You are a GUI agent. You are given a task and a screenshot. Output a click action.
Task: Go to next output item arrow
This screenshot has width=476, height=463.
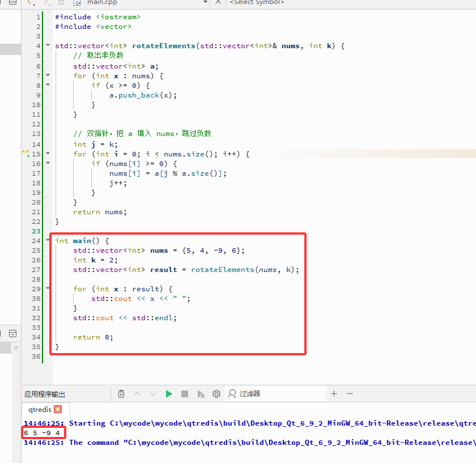click(152, 394)
